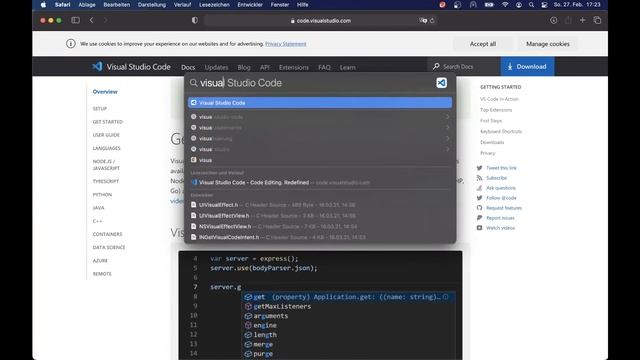Open 'Visual Studio Code - Code Editing. Redefined' result
640x360 pixels.
(x=320, y=182)
